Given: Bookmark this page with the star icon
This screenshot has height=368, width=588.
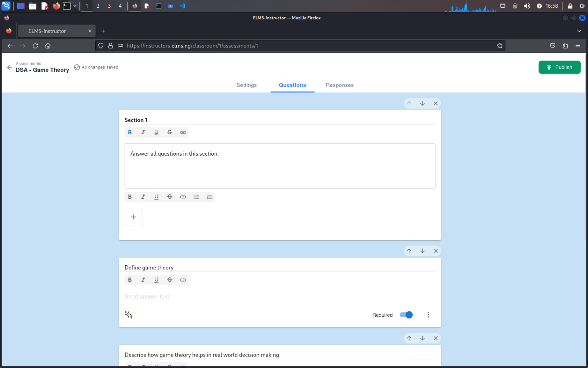Looking at the screenshot, I should (499, 46).
